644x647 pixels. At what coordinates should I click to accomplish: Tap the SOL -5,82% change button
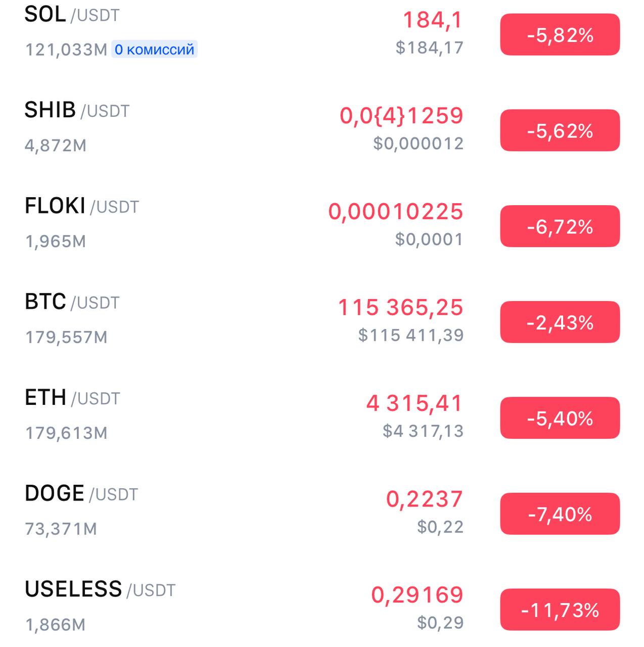click(x=560, y=34)
